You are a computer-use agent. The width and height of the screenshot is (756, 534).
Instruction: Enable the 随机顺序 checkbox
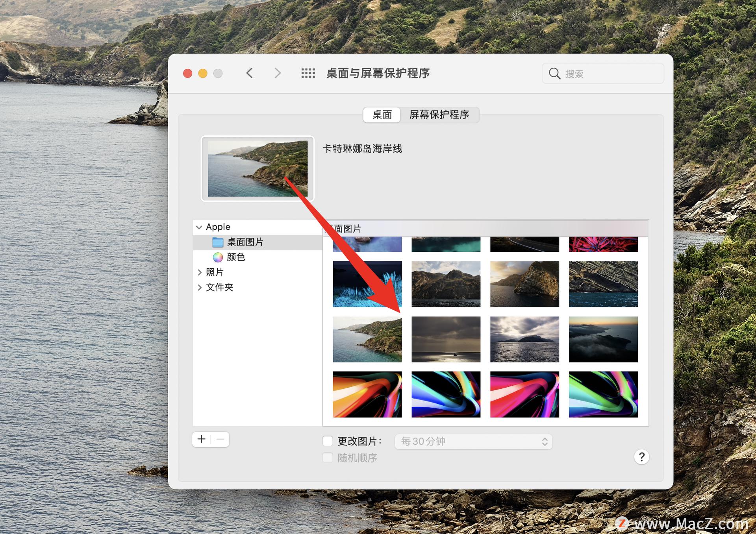tap(328, 457)
